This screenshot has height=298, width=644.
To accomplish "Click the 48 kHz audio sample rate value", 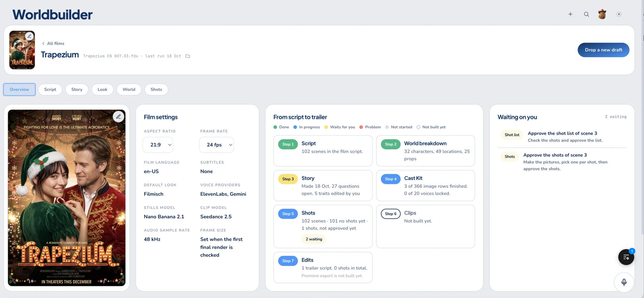I will click(x=152, y=239).
